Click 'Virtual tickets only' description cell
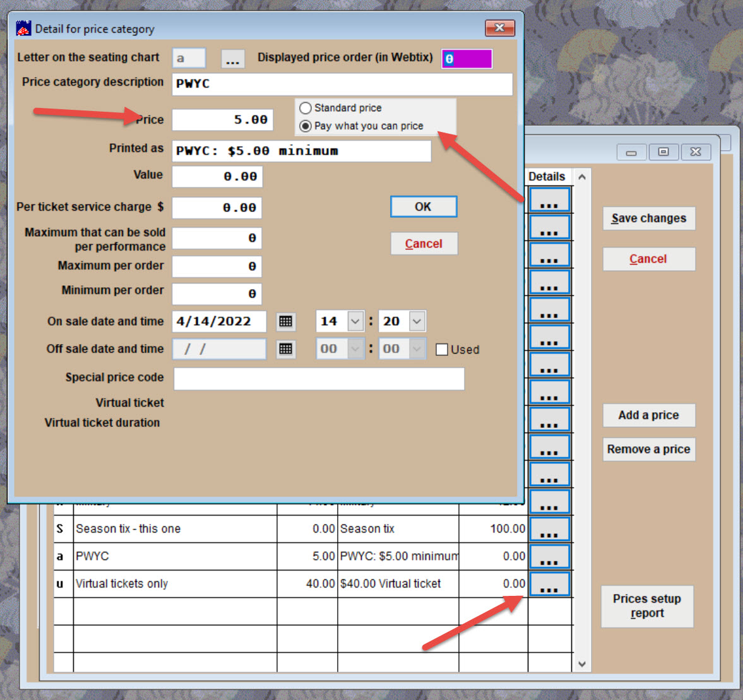Viewport: 743px width, 700px height. pyautogui.click(x=175, y=584)
